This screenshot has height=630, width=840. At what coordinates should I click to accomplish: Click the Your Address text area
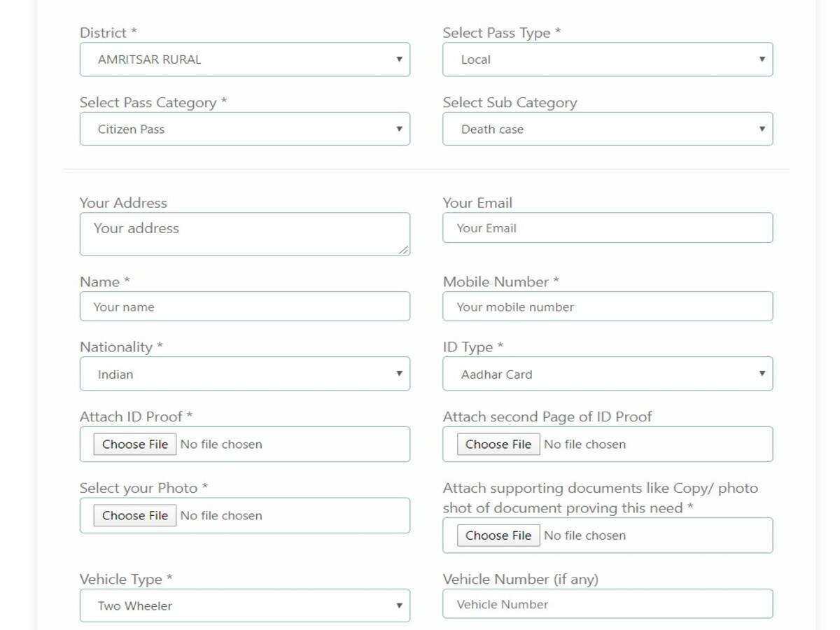point(244,234)
